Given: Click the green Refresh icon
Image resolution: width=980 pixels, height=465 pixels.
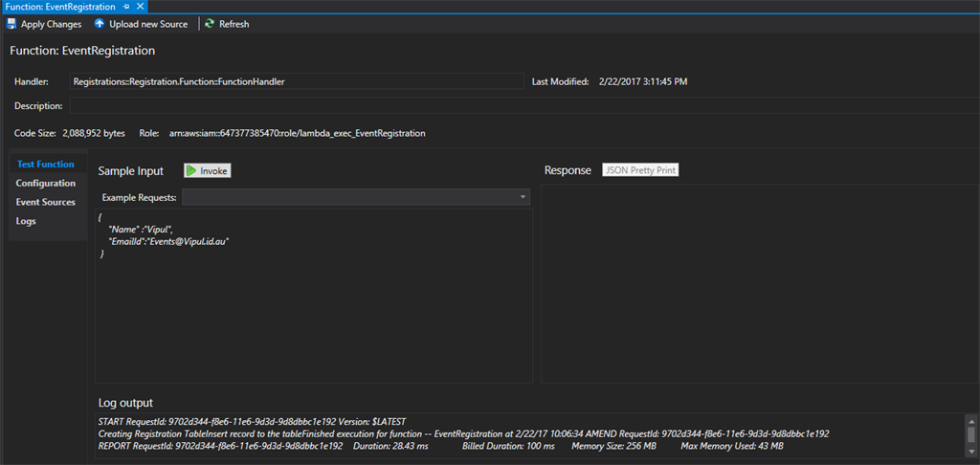Looking at the screenshot, I should pos(210,24).
